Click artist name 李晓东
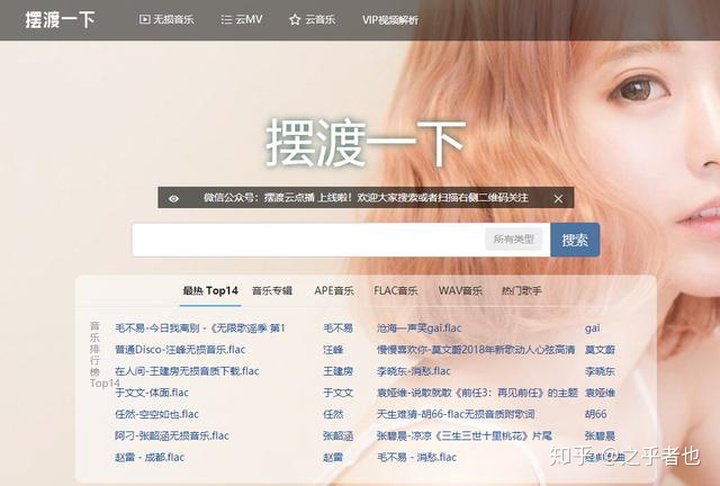720x486 pixels. 600,371
